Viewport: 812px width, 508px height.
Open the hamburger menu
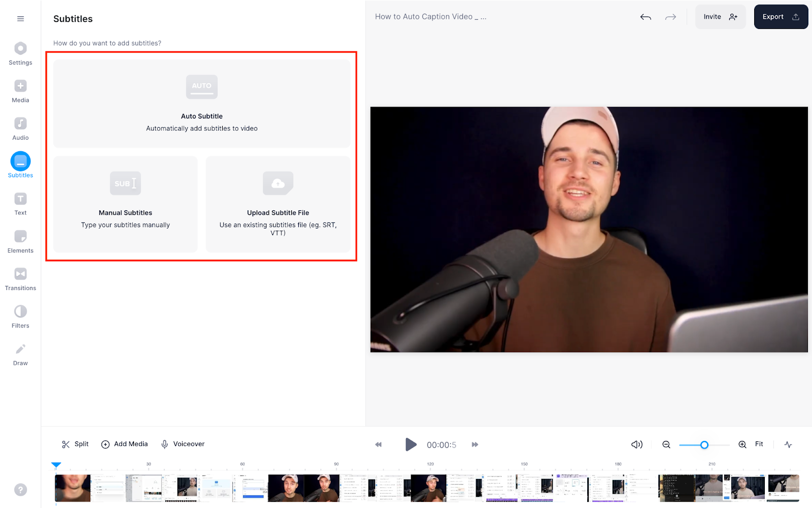[x=20, y=19]
